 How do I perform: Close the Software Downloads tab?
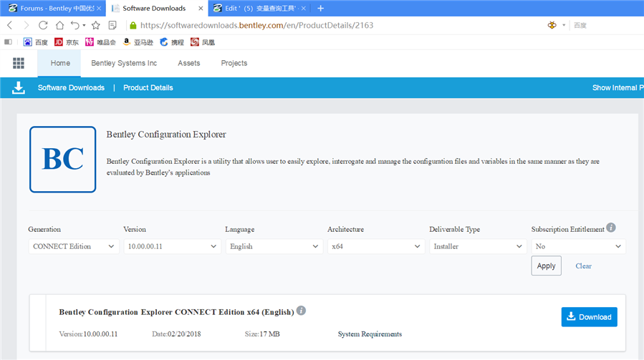(x=201, y=8)
